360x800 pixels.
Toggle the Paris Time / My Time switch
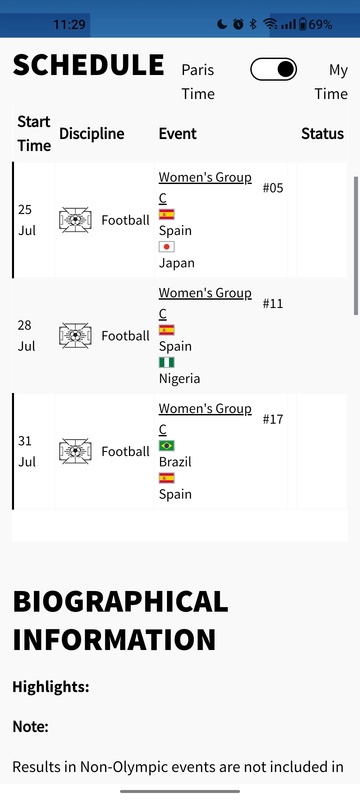(x=273, y=69)
